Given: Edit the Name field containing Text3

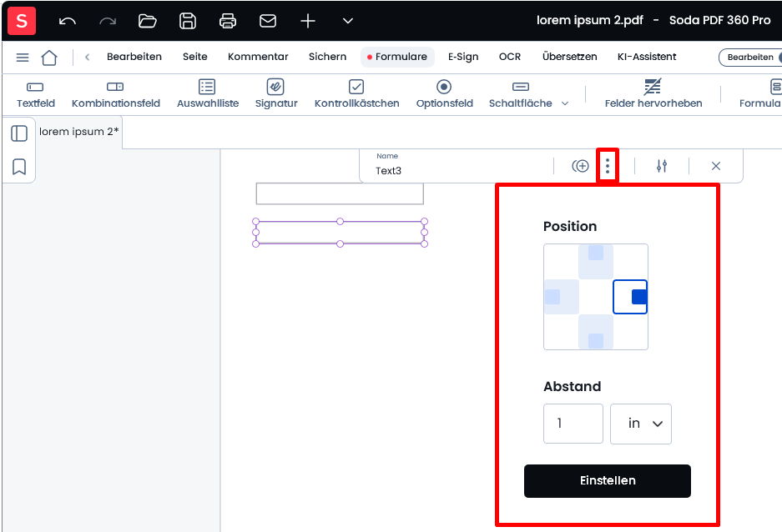Looking at the screenshot, I should pos(457,166).
